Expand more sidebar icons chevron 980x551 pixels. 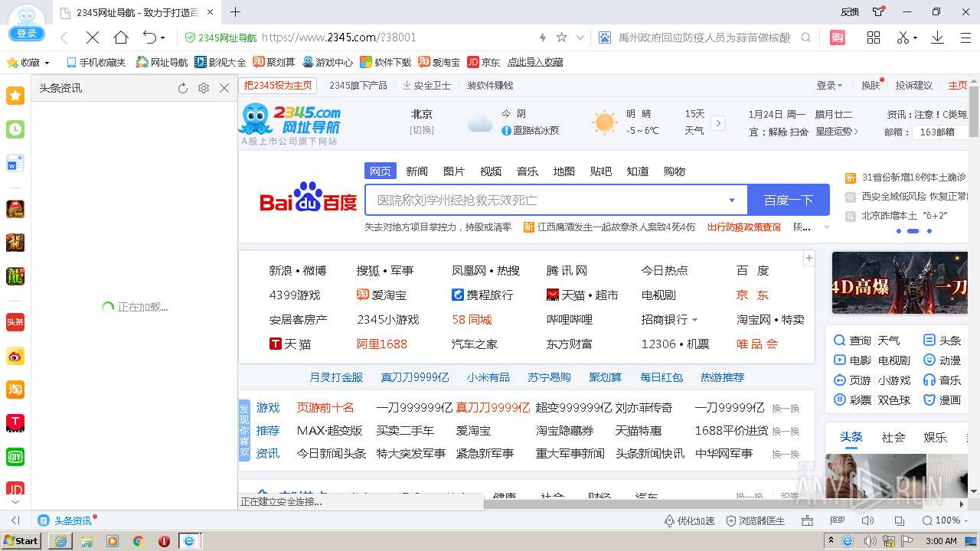coord(15,502)
